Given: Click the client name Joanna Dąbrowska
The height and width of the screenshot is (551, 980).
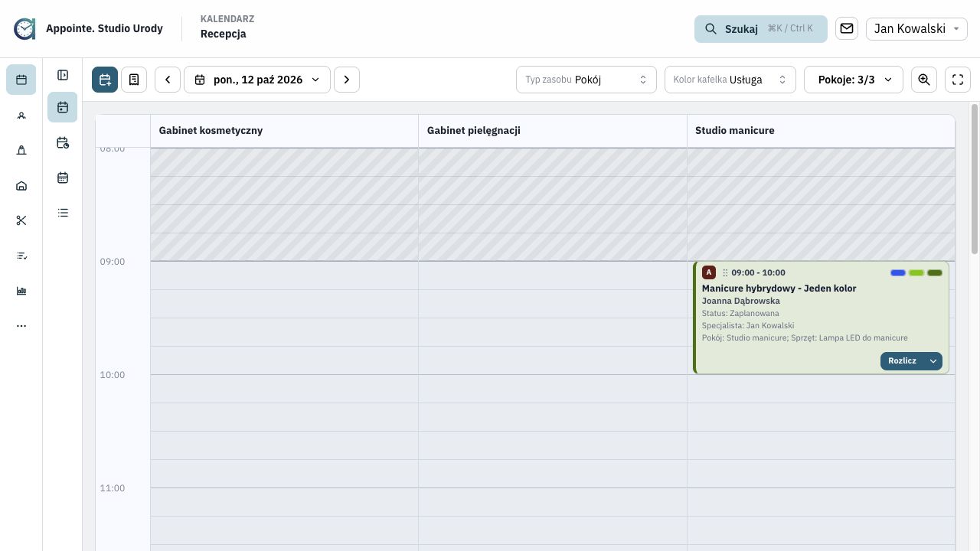Looking at the screenshot, I should click(741, 301).
